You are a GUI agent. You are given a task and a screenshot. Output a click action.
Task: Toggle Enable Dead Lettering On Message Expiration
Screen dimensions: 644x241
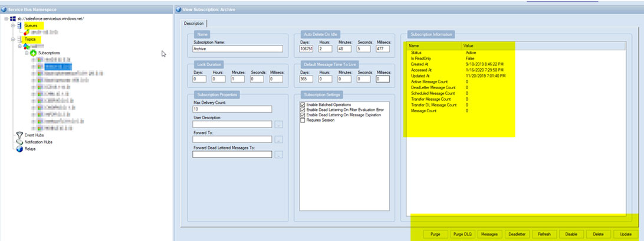303,115
